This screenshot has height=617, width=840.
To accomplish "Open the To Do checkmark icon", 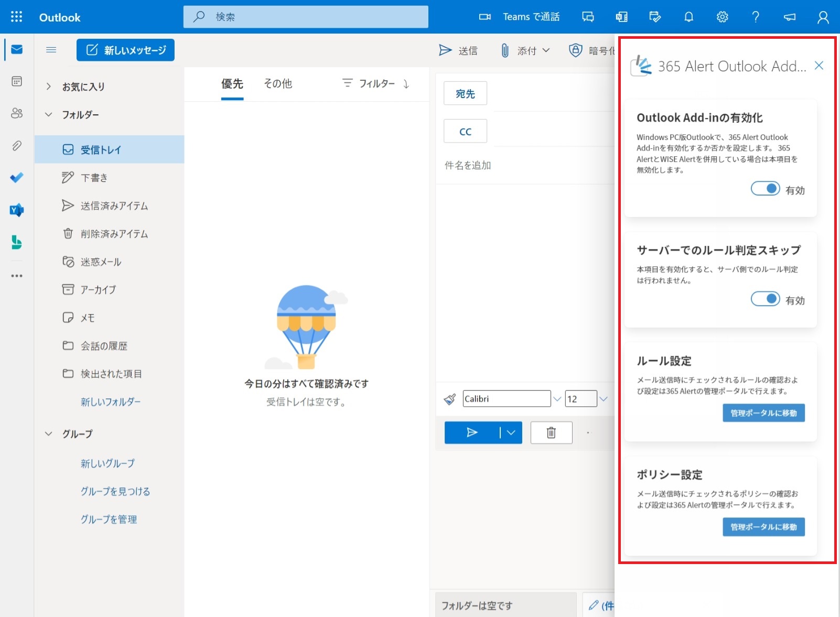I will [17, 178].
